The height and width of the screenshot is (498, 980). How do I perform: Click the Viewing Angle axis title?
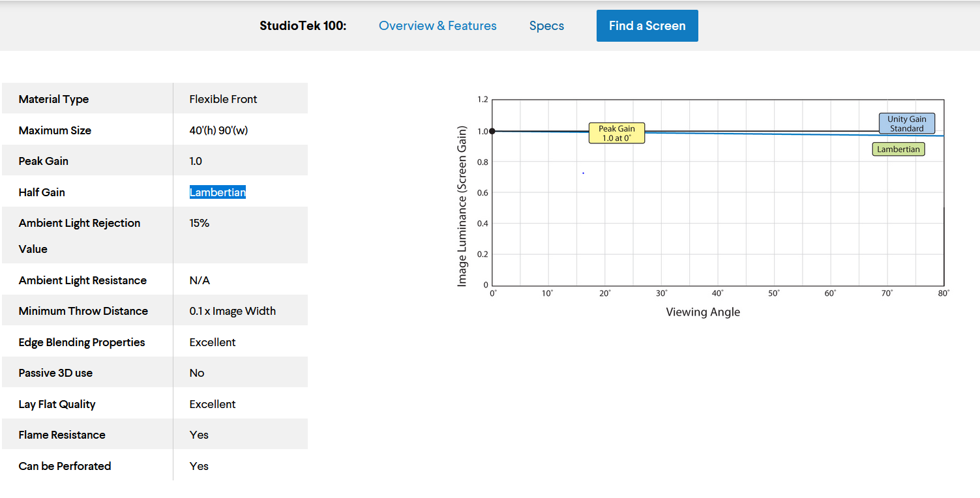pos(703,312)
